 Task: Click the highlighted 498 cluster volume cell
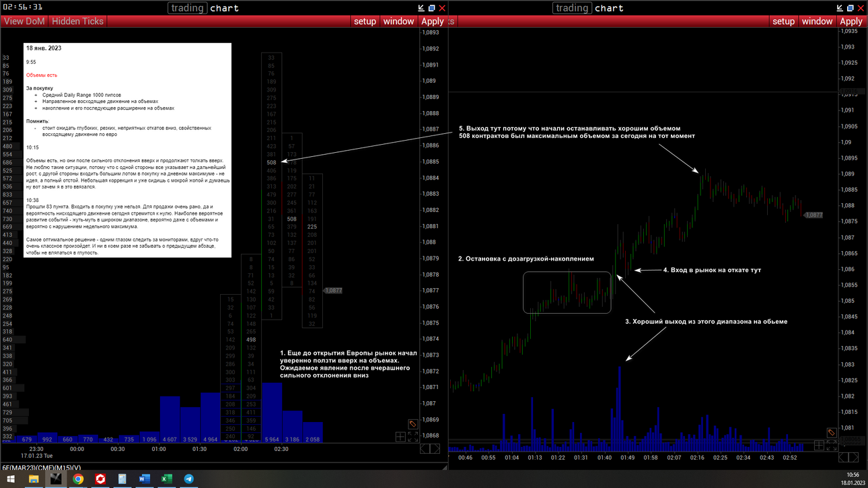251,340
